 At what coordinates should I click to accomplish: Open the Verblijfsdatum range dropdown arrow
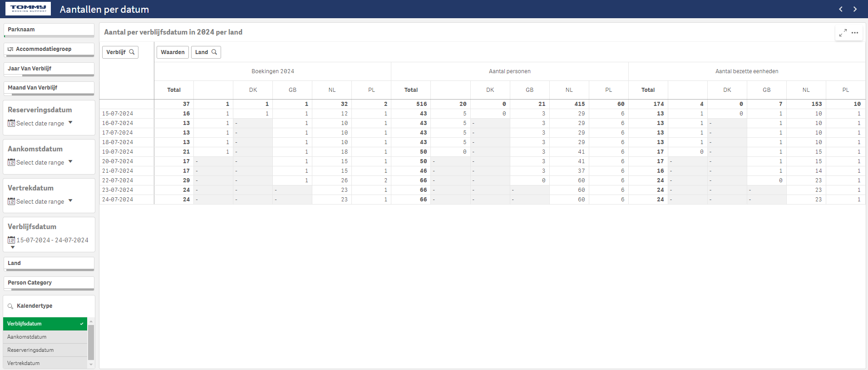coord(13,247)
